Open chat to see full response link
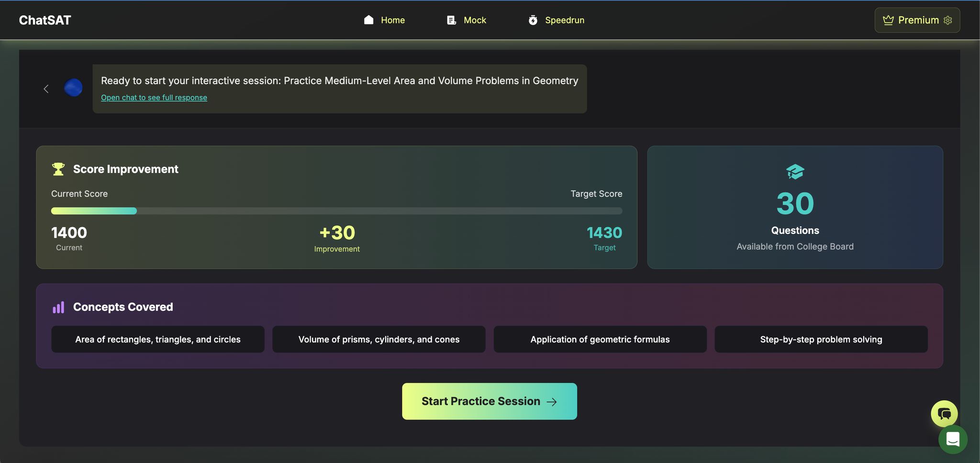This screenshot has height=463, width=980. [154, 98]
